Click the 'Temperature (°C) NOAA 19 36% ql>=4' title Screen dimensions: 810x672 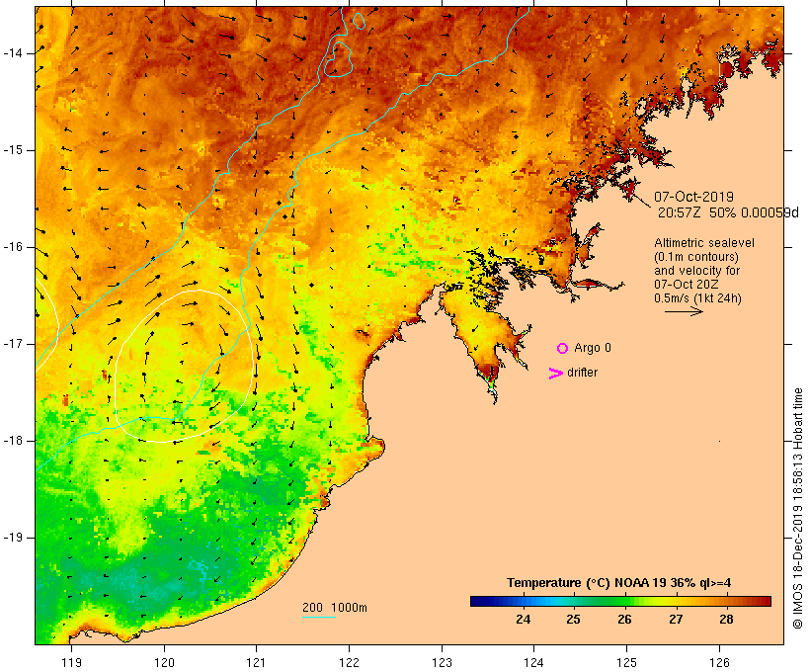tap(619, 583)
